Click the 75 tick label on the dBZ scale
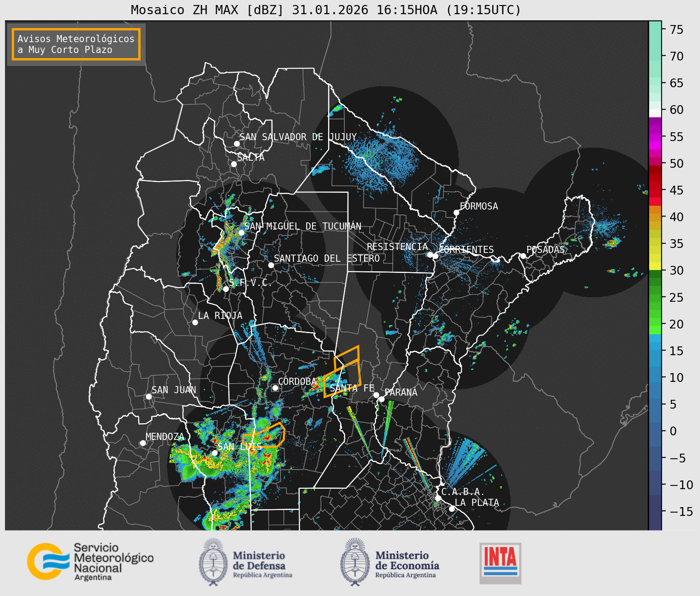This screenshot has height=596, width=700. point(677,30)
